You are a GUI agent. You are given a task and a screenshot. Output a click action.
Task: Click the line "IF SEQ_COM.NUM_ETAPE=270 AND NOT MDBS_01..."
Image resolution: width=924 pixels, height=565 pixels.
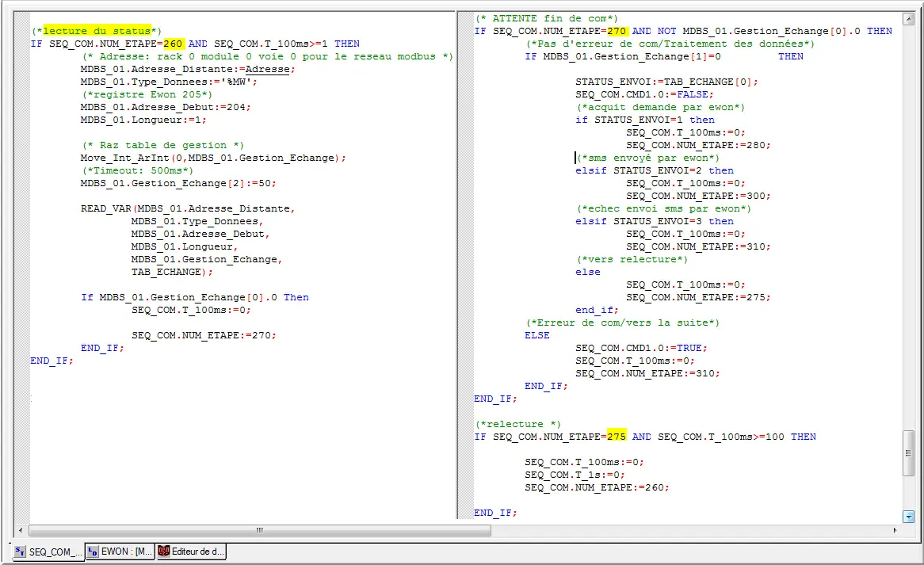coord(684,31)
